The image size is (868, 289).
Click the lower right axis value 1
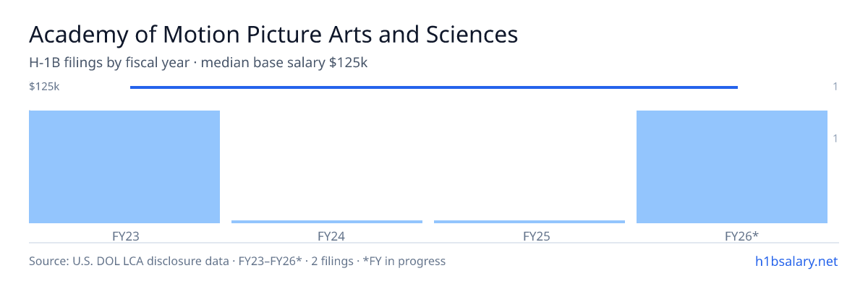(835, 138)
